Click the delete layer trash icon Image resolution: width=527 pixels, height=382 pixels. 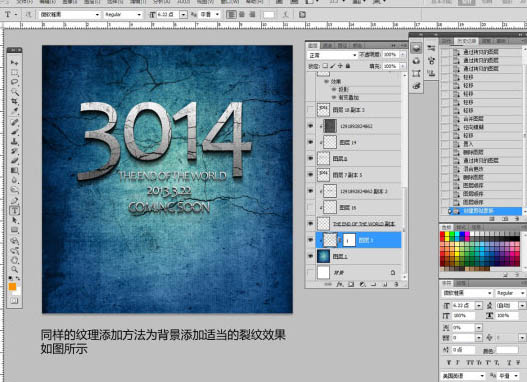(396, 284)
